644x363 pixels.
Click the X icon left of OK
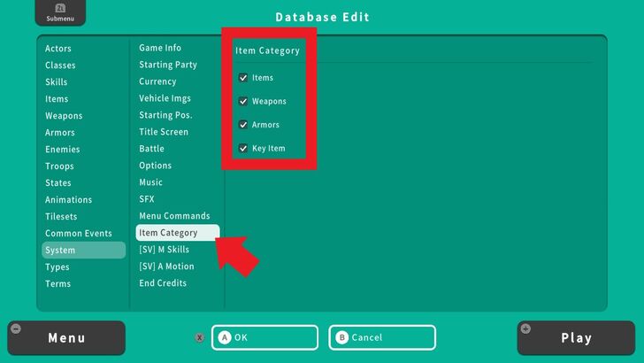coord(200,337)
